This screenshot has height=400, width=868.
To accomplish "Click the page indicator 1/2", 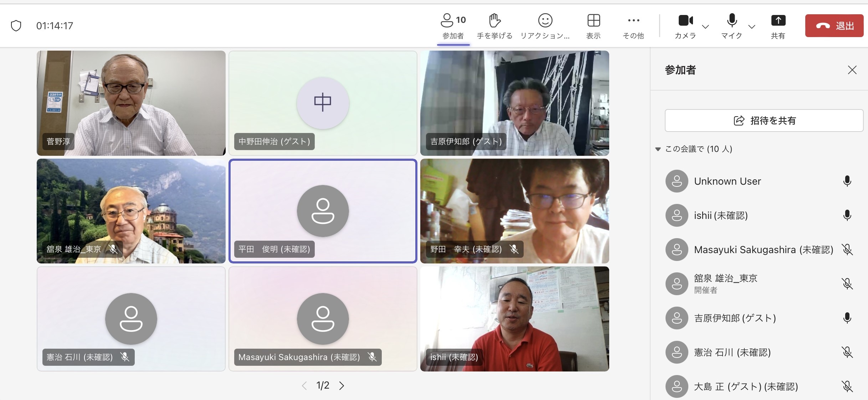I will coord(323,385).
